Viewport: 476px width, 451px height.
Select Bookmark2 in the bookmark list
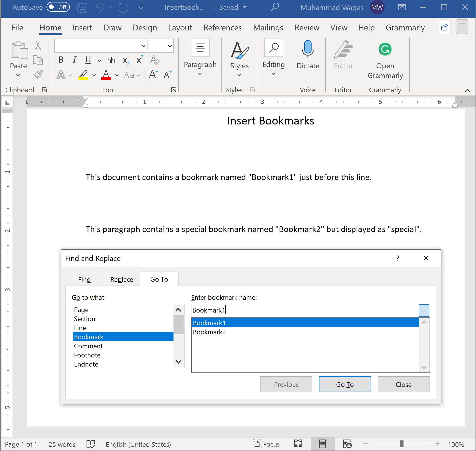pyautogui.click(x=209, y=332)
